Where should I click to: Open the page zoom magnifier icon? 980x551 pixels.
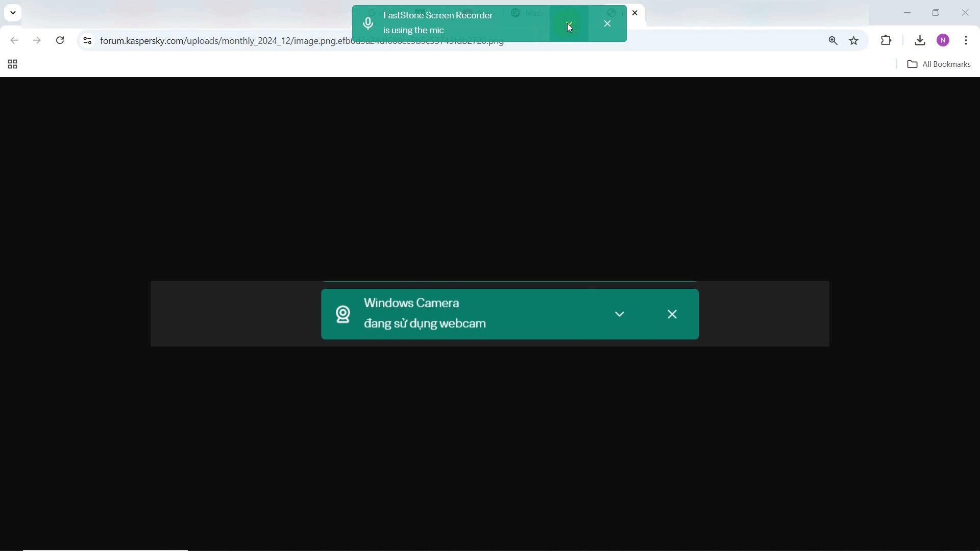(x=833, y=40)
